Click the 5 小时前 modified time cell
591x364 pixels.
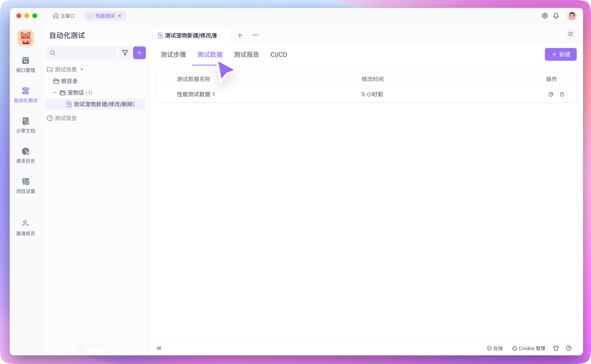[x=372, y=95]
